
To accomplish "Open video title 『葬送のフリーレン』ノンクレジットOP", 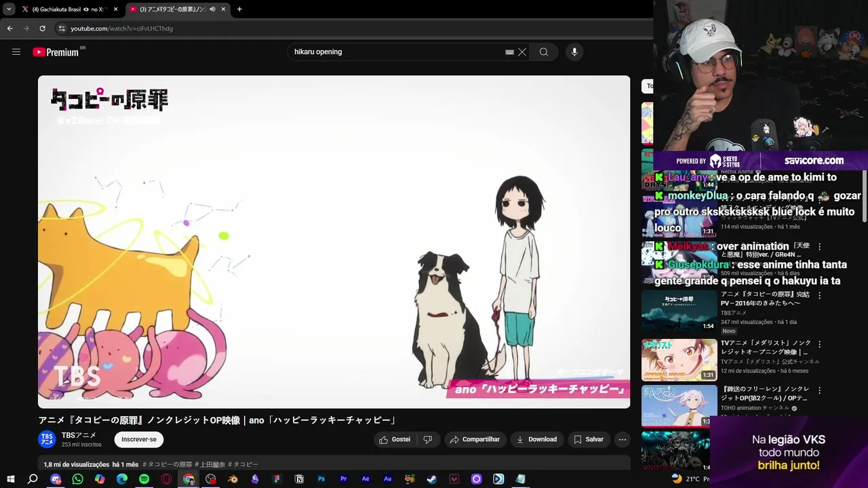I will (765, 394).
